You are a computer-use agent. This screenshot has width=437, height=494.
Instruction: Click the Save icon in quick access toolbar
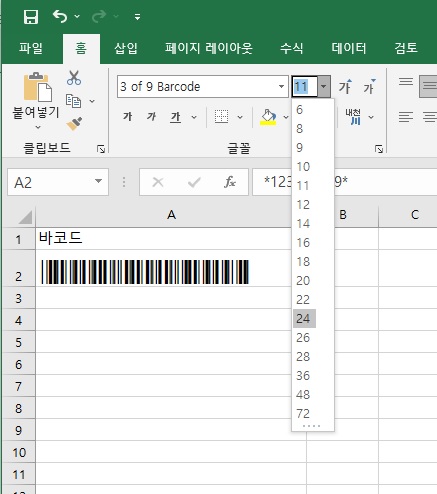31,16
